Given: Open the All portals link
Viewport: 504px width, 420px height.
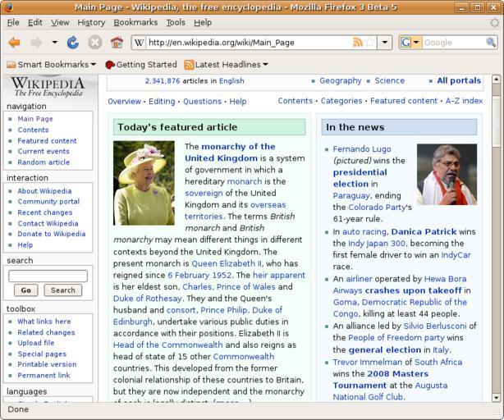Looking at the screenshot, I should [x=459, y=80].
